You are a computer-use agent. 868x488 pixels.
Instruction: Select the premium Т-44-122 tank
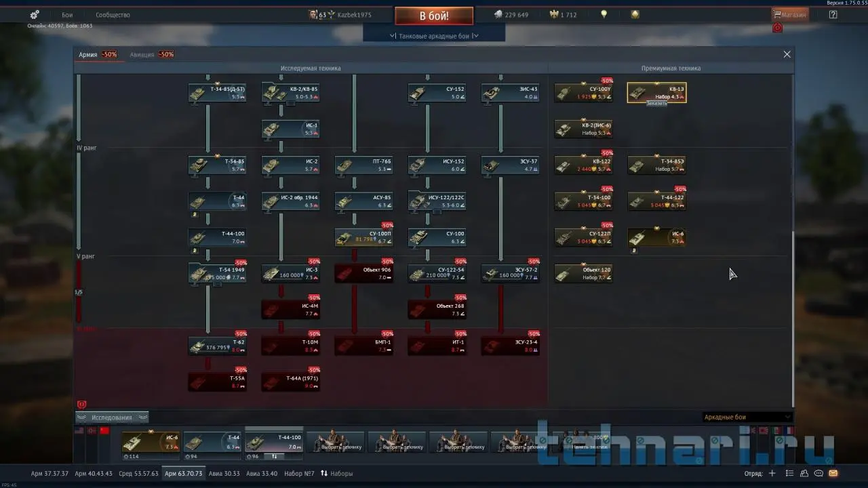(656, 201)
